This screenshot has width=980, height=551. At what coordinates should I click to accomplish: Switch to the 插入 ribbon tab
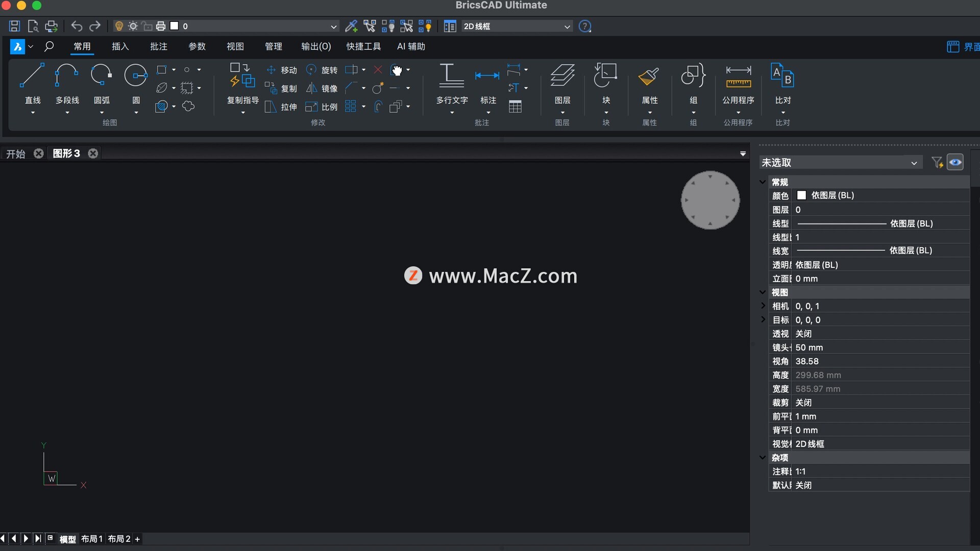tap(120, 46)
